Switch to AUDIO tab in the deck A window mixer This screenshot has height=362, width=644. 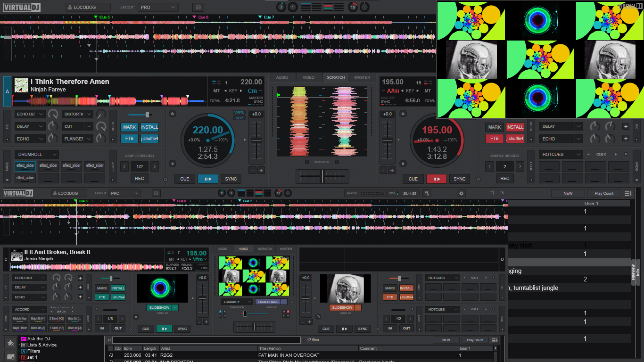pyautogui.click(x=282, y=77)
